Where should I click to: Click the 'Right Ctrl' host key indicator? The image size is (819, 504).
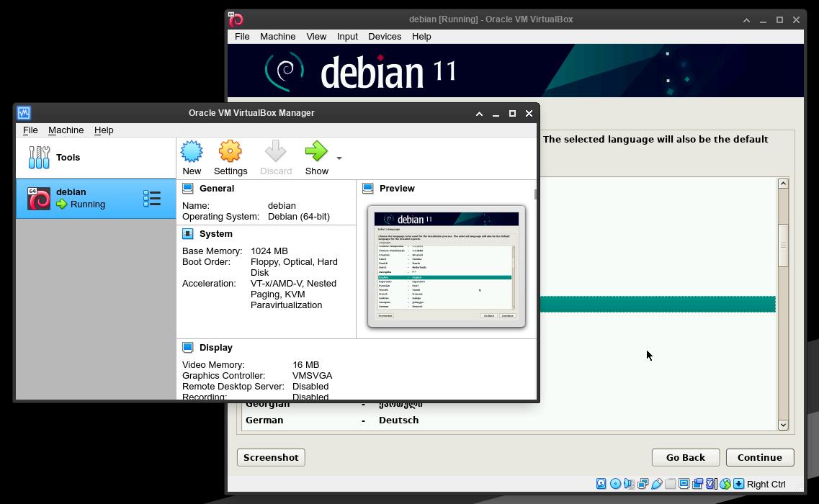coord(766,484)
